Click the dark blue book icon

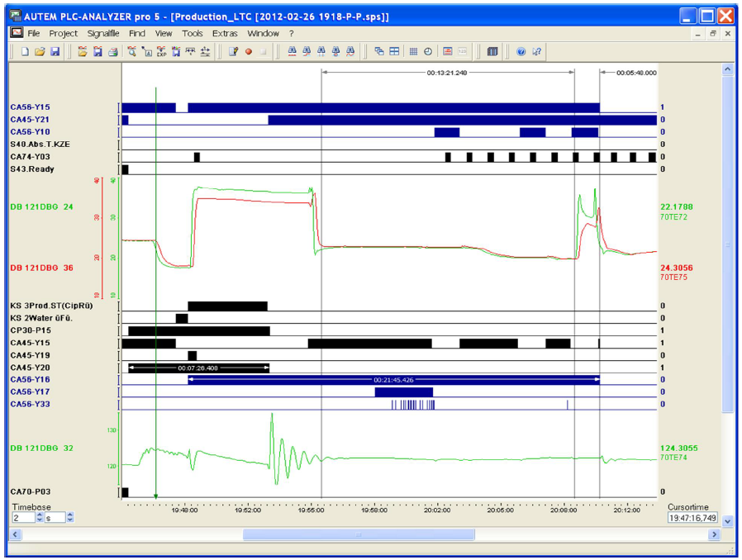click(x=492, y=51)
